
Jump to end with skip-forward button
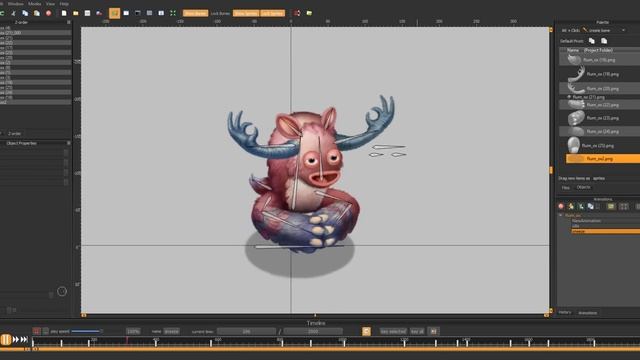(x=24, y=339)
